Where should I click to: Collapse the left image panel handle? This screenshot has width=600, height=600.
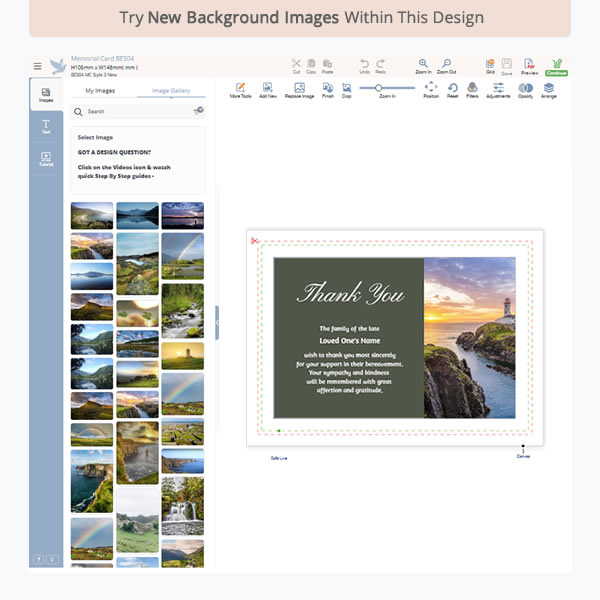(216, 322)
